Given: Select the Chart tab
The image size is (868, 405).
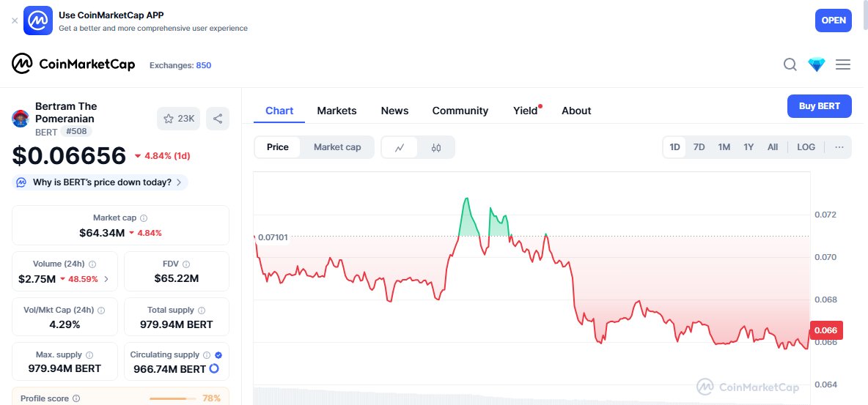Looking at the screenshot, I should click(279, 111).
